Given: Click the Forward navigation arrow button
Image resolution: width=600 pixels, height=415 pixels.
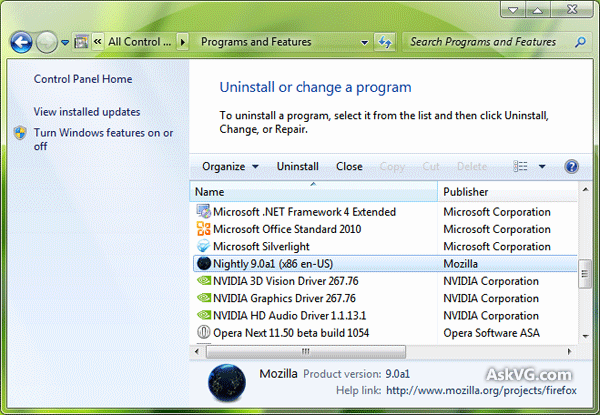Looking at the screenshot, I should click(47, 42).
